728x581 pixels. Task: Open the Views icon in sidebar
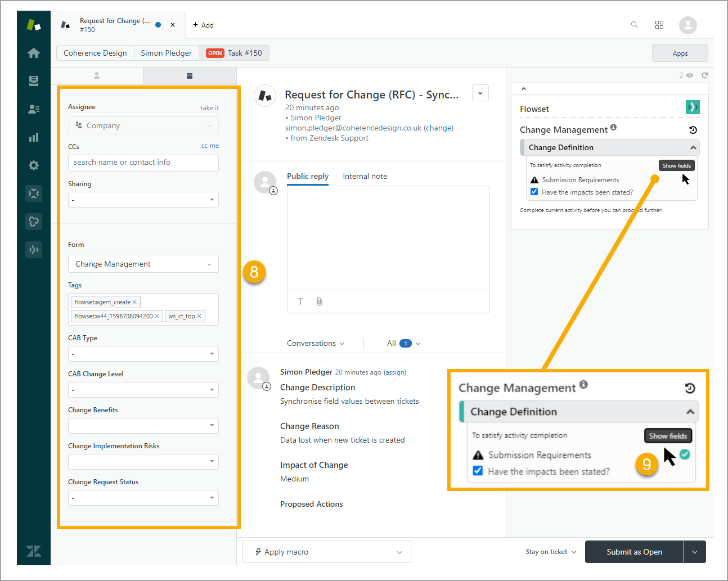point(34,81)
